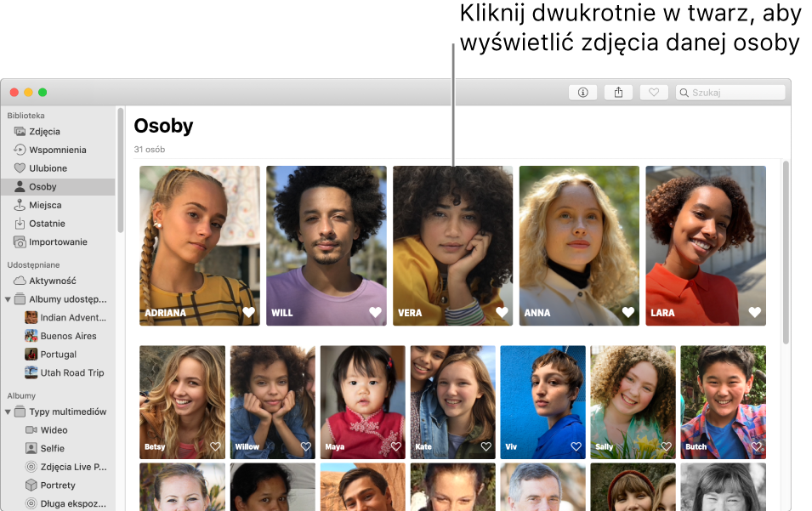The height and width of the screenshot is (511, 812).
Task: Collapse the Albumy udostępniane disclosure triangle
Action: tap(8, 299)
